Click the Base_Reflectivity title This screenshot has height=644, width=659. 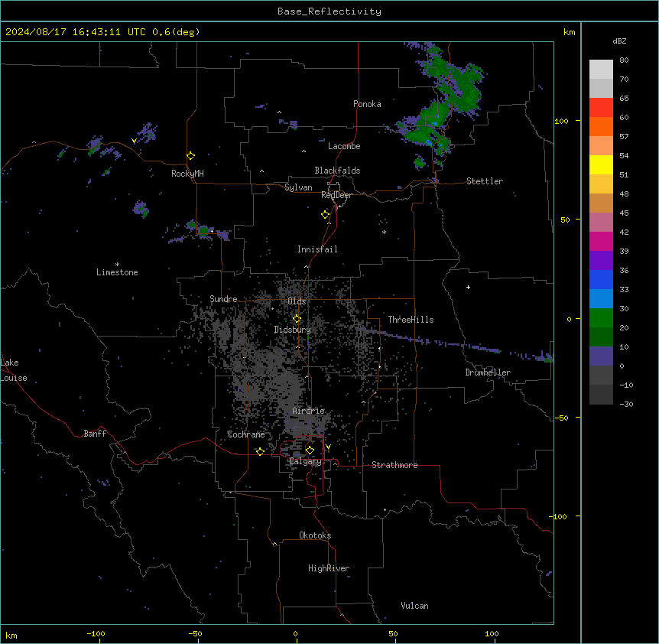(x=329, y=11)
